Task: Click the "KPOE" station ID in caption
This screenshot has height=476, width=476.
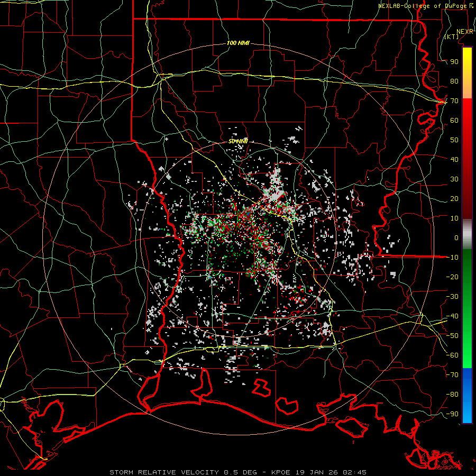Action: 281,472
